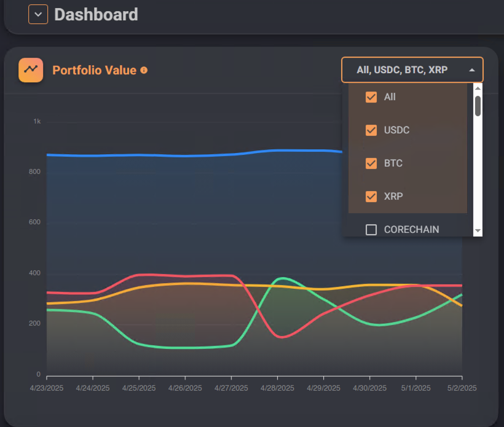Click the 4/26/2025 date label
The width and height of the screenshot is (504, 427).
[x=185, y=388]
